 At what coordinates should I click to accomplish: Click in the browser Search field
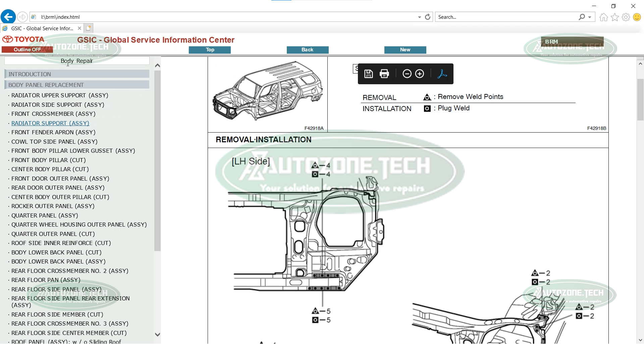coord(506,17)
